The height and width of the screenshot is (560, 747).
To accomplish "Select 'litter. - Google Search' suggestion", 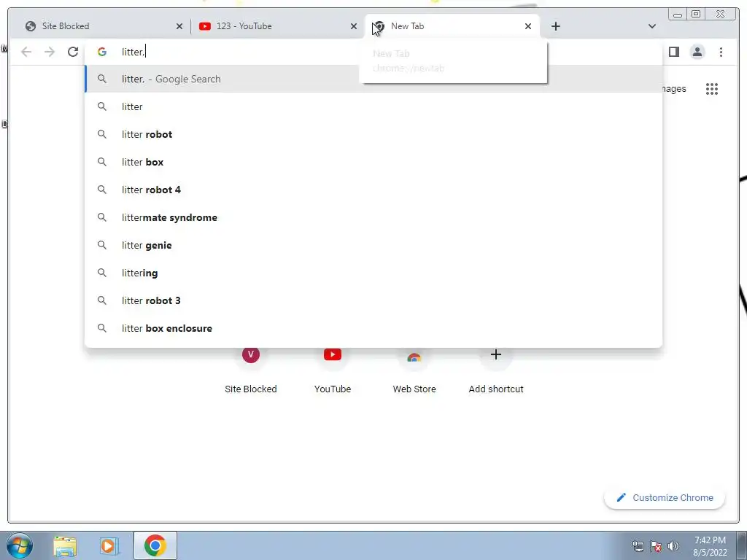I will point(373,79).
